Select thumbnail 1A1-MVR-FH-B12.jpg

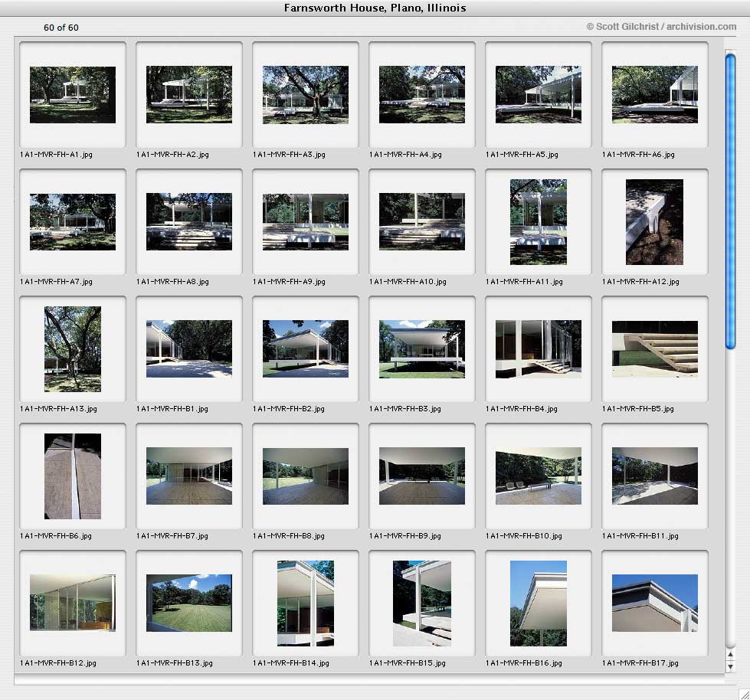tap(73, 603)
